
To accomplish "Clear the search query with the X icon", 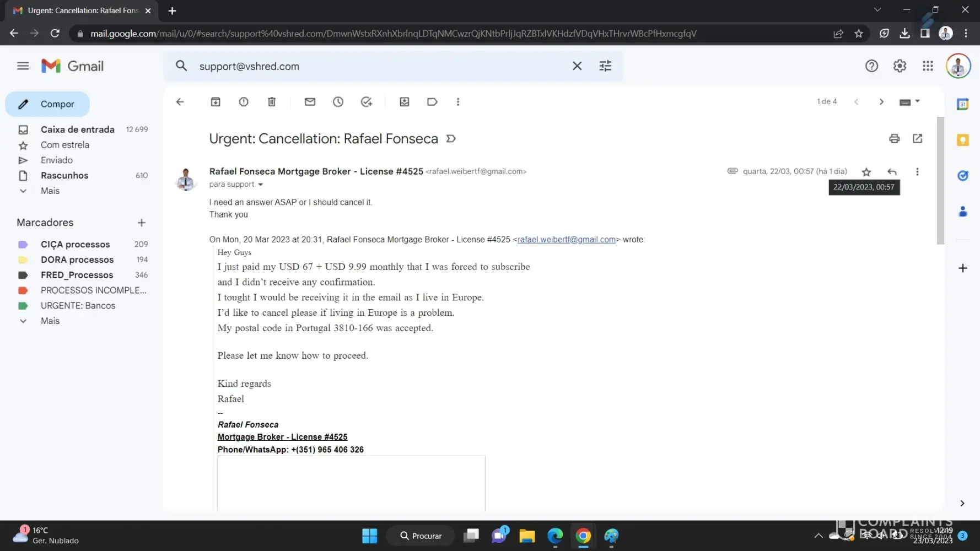I will coord(577,66).
